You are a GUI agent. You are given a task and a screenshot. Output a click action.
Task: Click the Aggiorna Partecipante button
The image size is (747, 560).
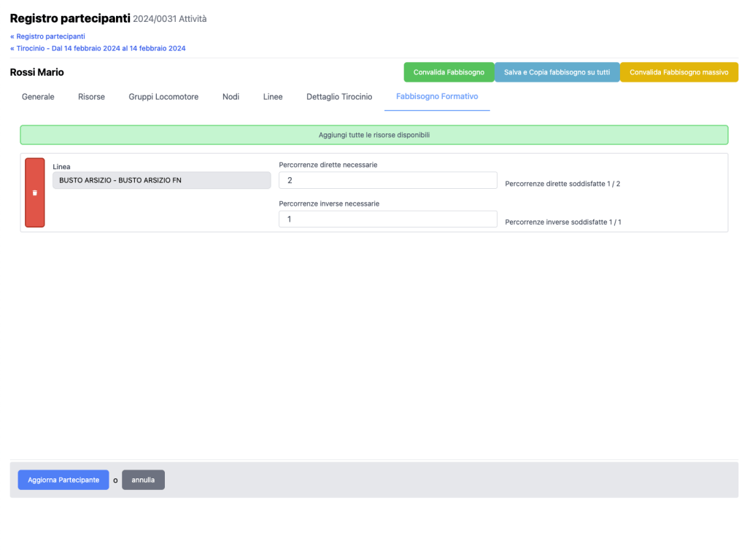pos(63,480)
